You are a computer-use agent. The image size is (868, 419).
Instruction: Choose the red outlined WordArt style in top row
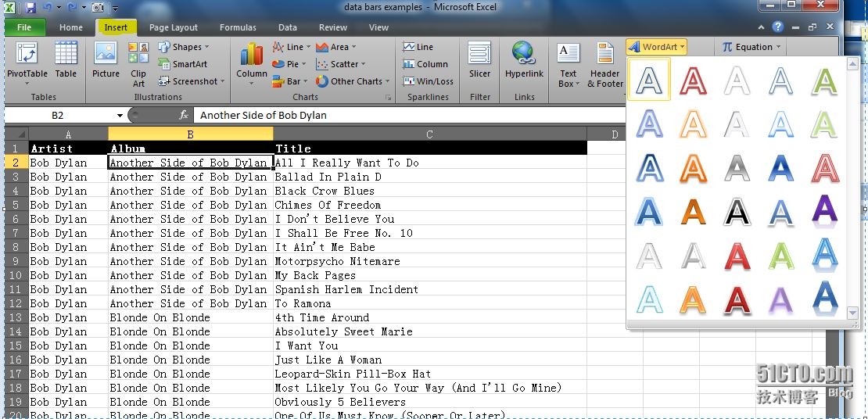click(693, 80)
